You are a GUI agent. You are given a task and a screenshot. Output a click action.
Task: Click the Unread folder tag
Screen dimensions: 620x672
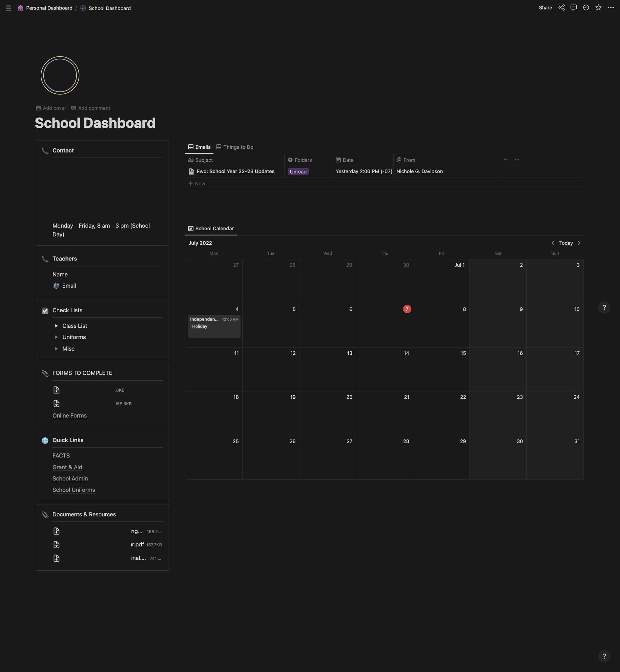pos(298,172)
